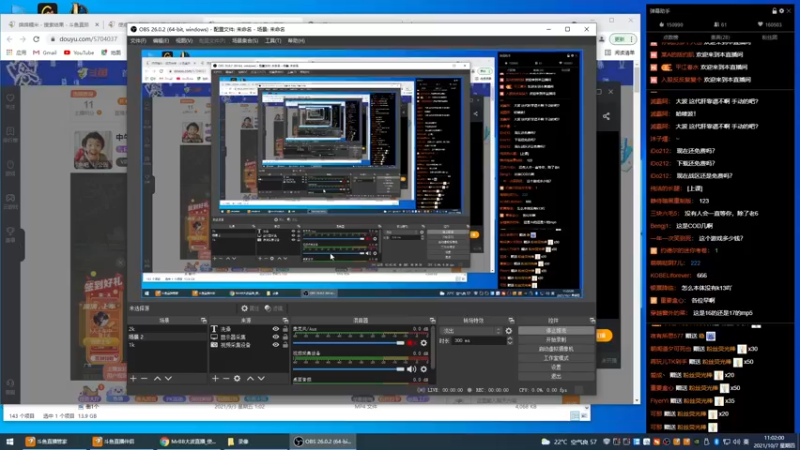Switch to Chrome in the taskbar

(x=188, y=441)
